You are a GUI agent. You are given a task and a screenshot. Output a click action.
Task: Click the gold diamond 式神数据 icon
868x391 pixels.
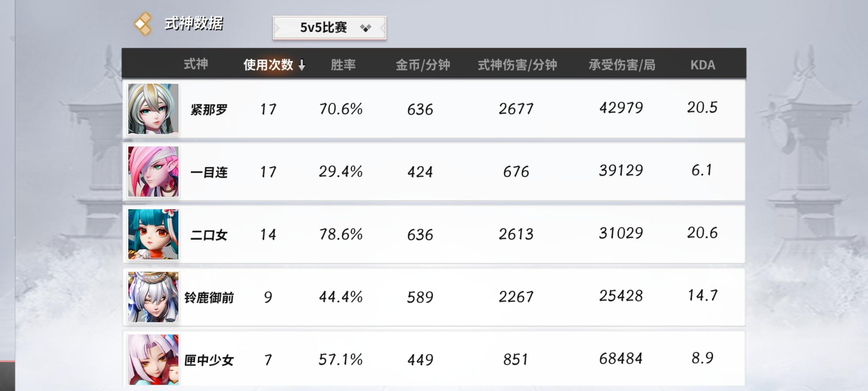[x=143, y=24]
